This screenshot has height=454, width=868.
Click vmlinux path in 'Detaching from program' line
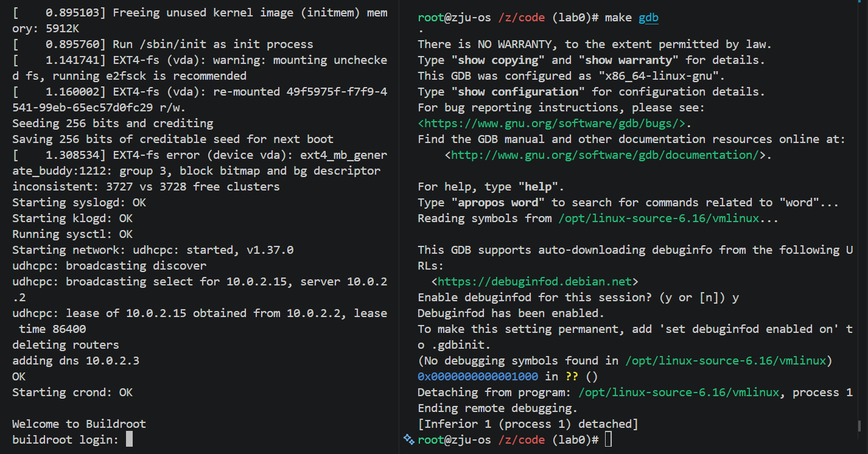679,393
